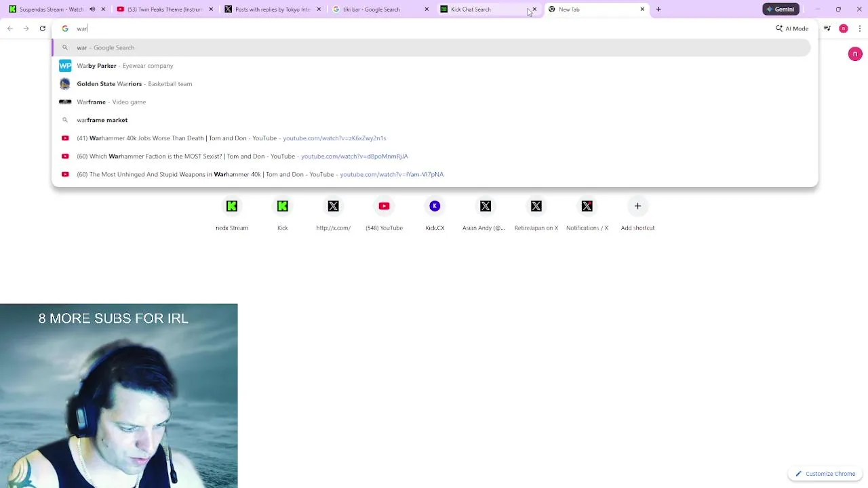Reload the current page

coord(42,28)
